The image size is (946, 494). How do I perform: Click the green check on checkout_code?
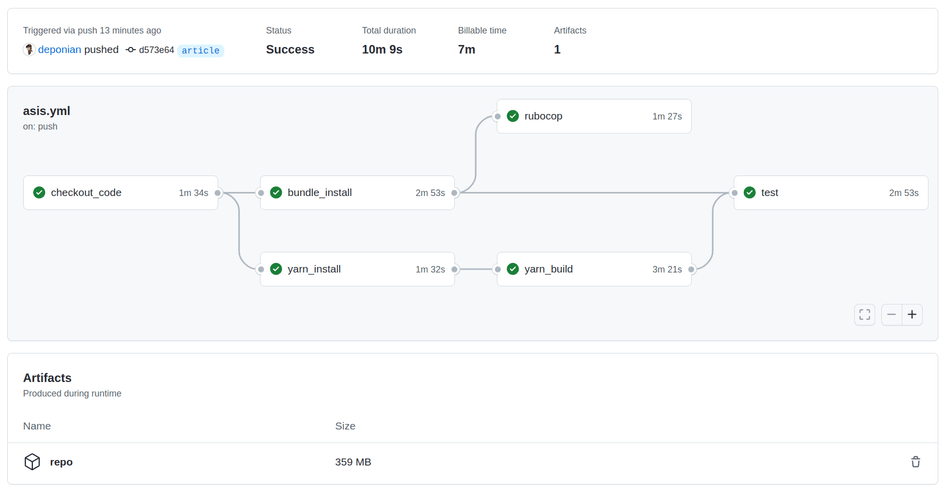point(39,193)
